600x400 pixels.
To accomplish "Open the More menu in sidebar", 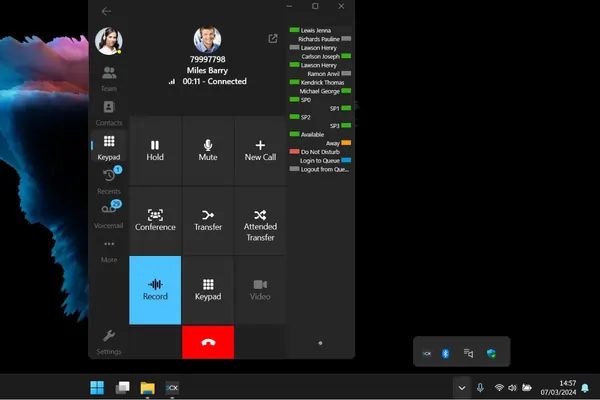I will point(109,251).
